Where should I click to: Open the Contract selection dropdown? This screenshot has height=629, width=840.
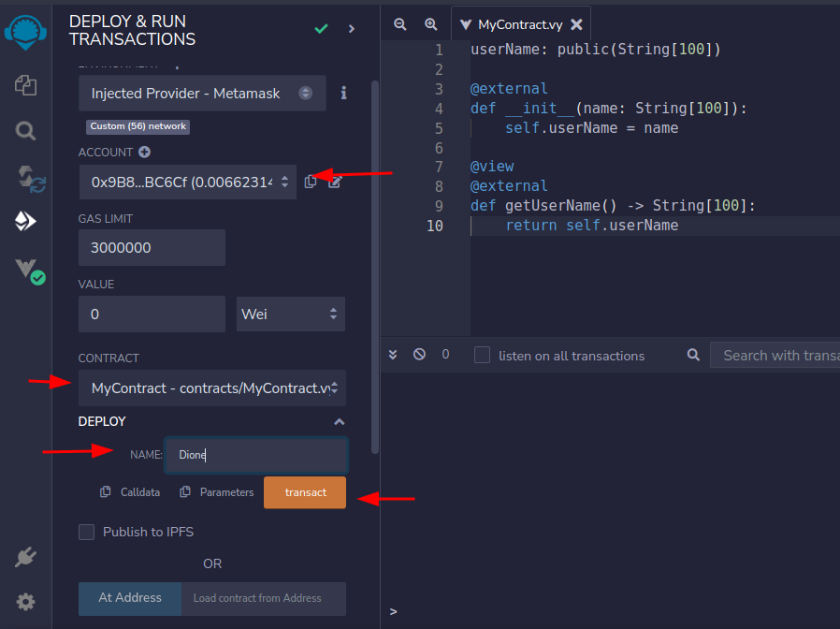pyautogui.click(x=211, y=388)
